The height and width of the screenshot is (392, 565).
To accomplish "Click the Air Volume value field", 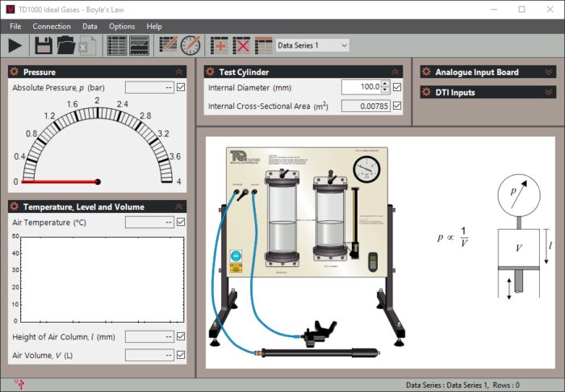I will click(149, 355).
